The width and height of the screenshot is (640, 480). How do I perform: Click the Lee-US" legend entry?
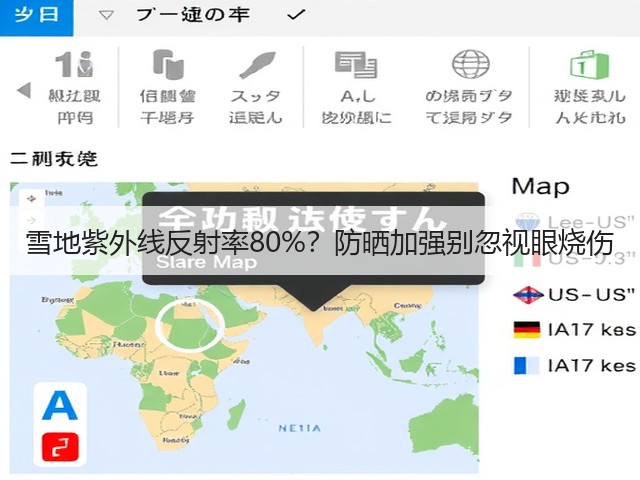[x=576, y=222]
